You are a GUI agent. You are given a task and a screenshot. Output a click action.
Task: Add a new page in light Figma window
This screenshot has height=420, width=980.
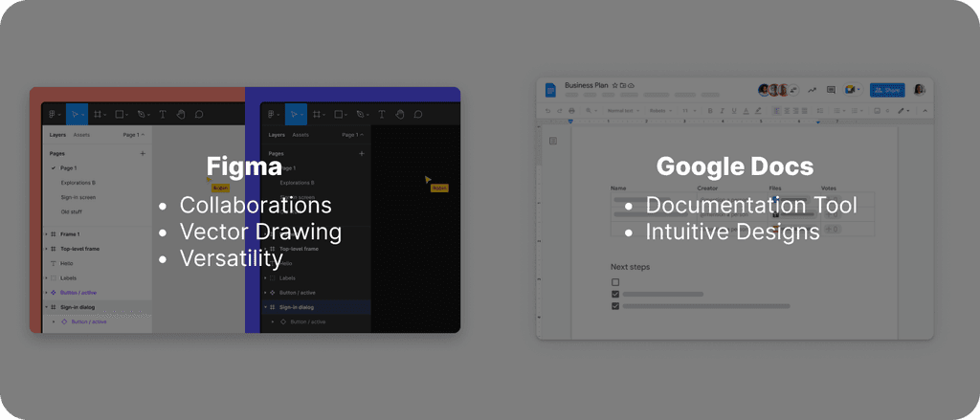[x=143, y=153]
